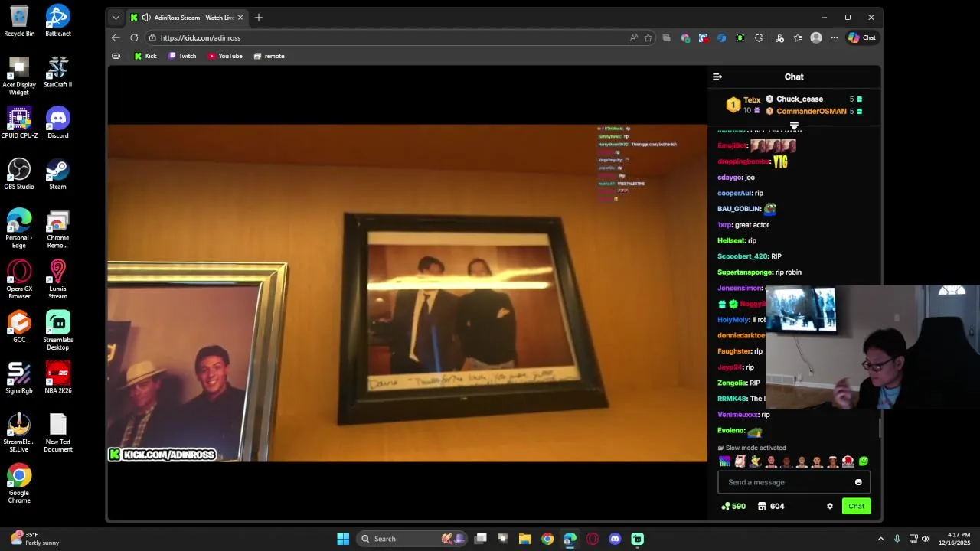This screenshot has width=980, height=551.
Task: Click chat username Hellsent
Action: 731,241
